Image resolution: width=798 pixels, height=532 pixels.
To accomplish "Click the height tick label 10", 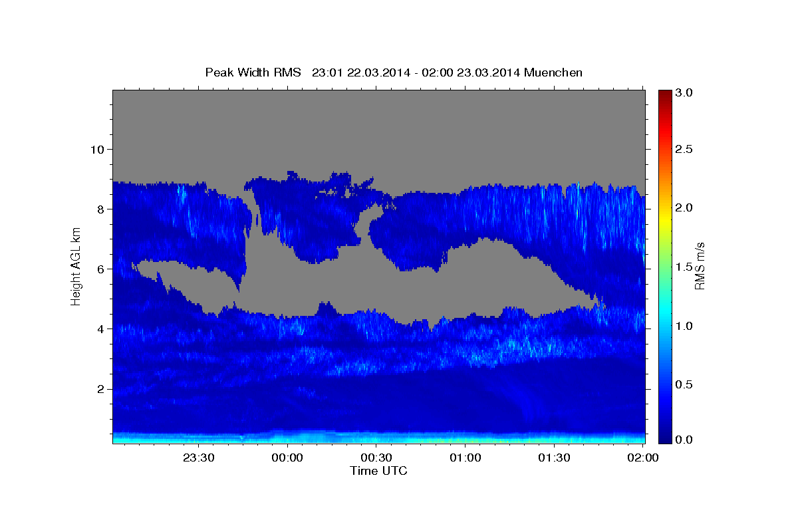I will [x=98, y=149].
